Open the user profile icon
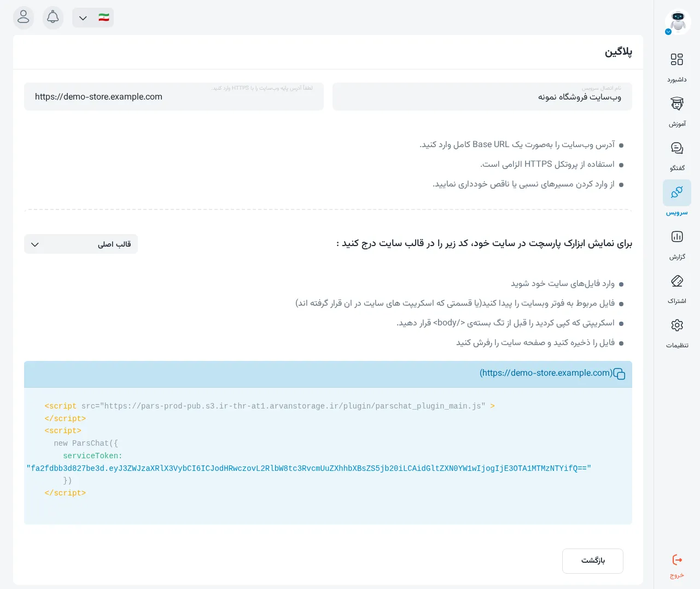This screenshot has height=589, width=700. pos(24,18)
